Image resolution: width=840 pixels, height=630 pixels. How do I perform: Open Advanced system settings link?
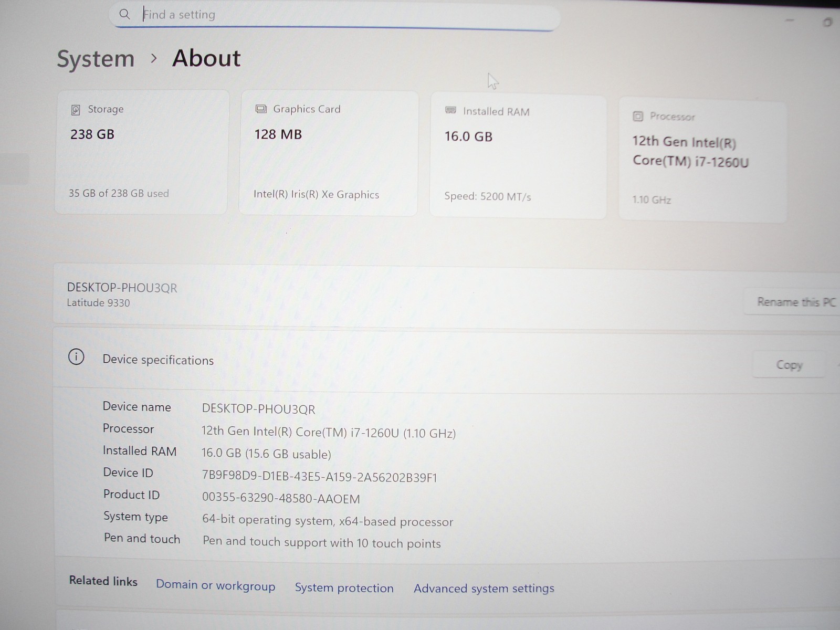[x=484, y=589]
